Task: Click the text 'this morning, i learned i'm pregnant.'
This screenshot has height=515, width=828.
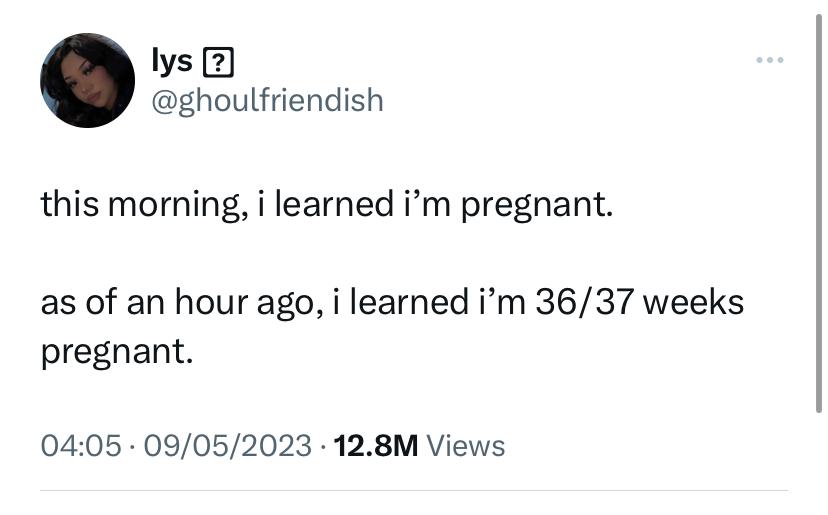Action: tap(327, 204)
